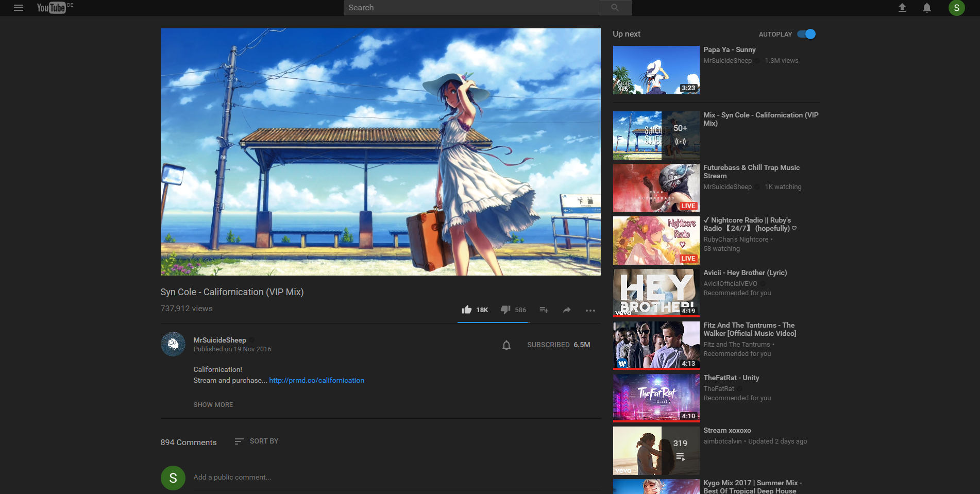Open MrSuicideSheep channel name link
980x494 pixels.
pyautogui.click(x=219, y=340)
